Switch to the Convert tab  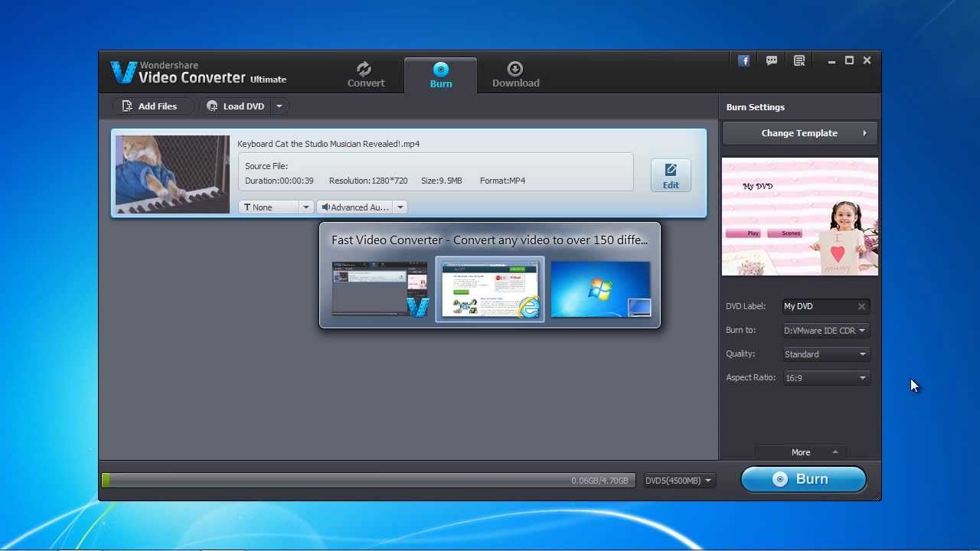coord(366,75)
